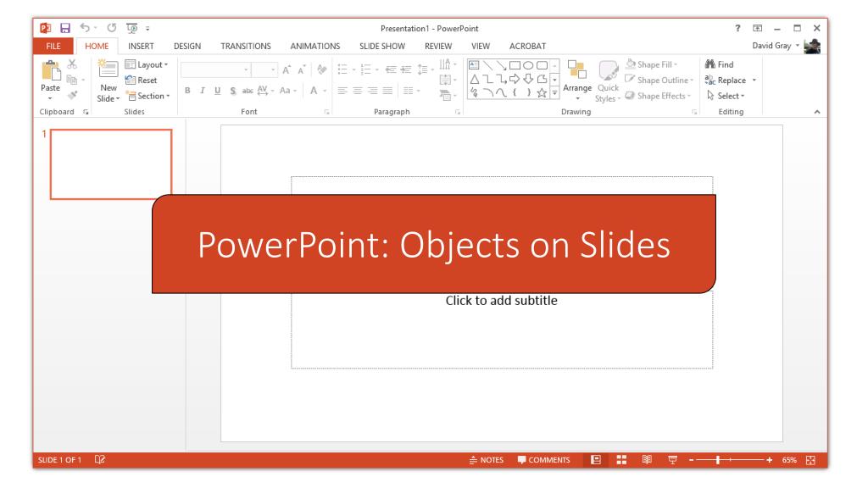The width and height of the screenshot is (868, 488).
Task: Click the New Slide icon
Action: [108, 69]
